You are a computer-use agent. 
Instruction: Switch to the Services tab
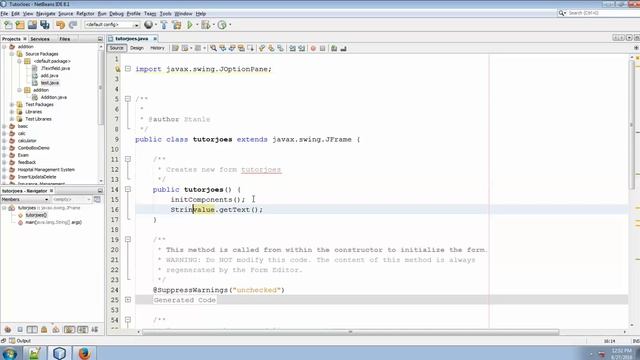[x=40, y=39]
